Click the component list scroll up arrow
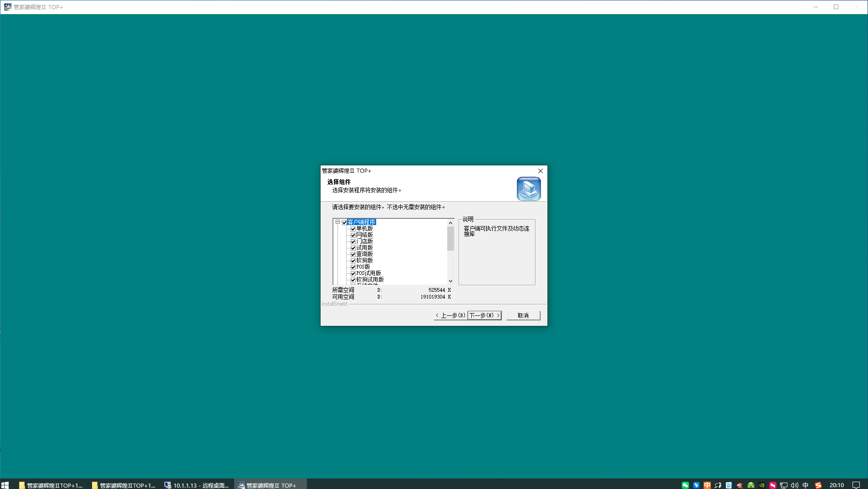 tap(450, 223)
